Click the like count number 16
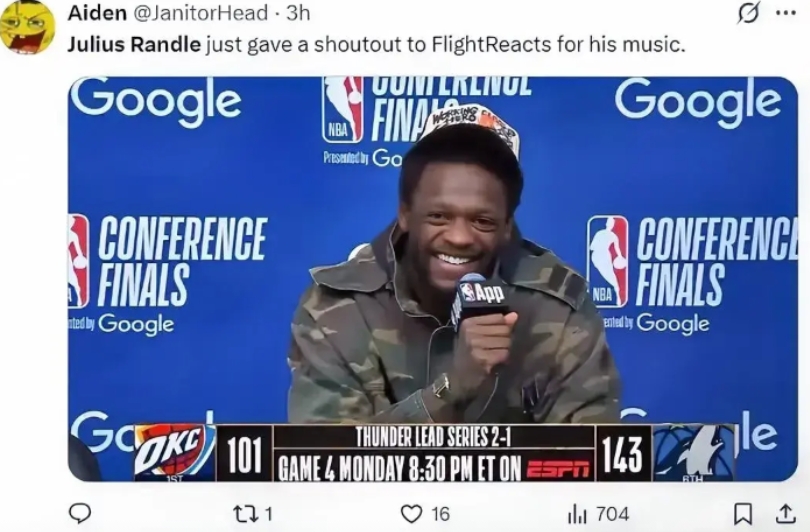This screenshot has width=810, height=532. (440, 514)
